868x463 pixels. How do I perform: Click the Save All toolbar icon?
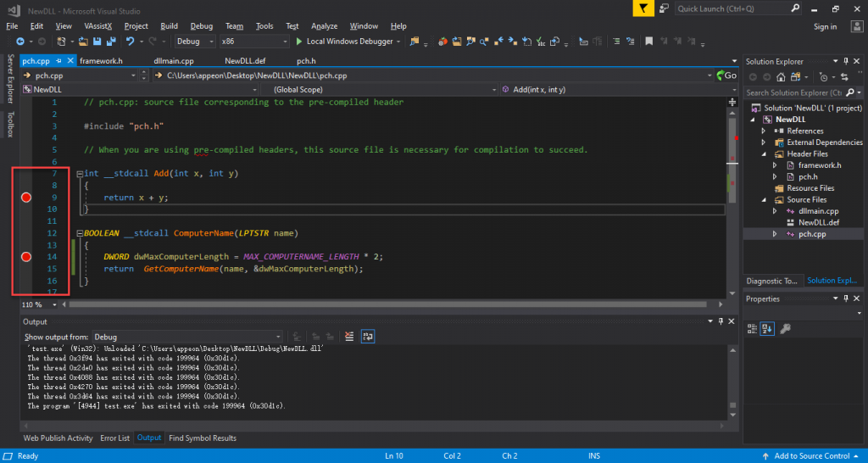click(x=110, y=41)
